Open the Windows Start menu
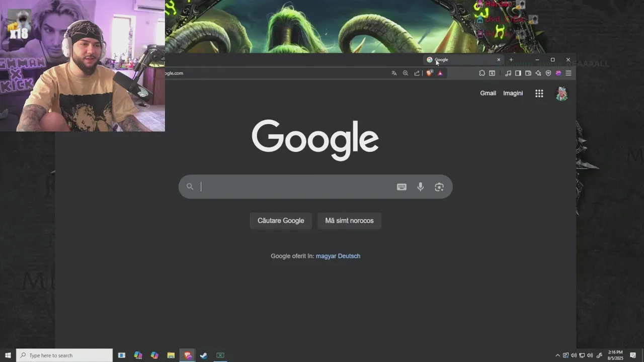This screenshot has height=362, width=644. point(8,355)
